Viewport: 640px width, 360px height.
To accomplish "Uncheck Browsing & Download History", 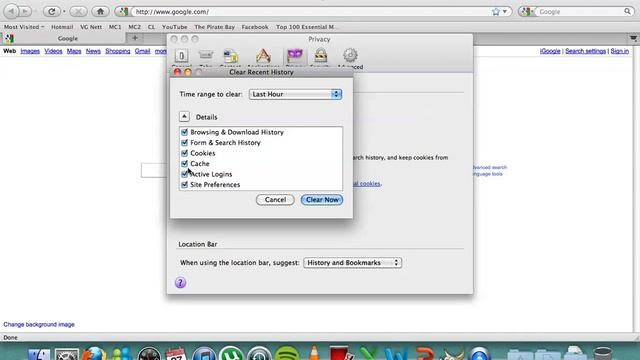I will tap(184, 132).
